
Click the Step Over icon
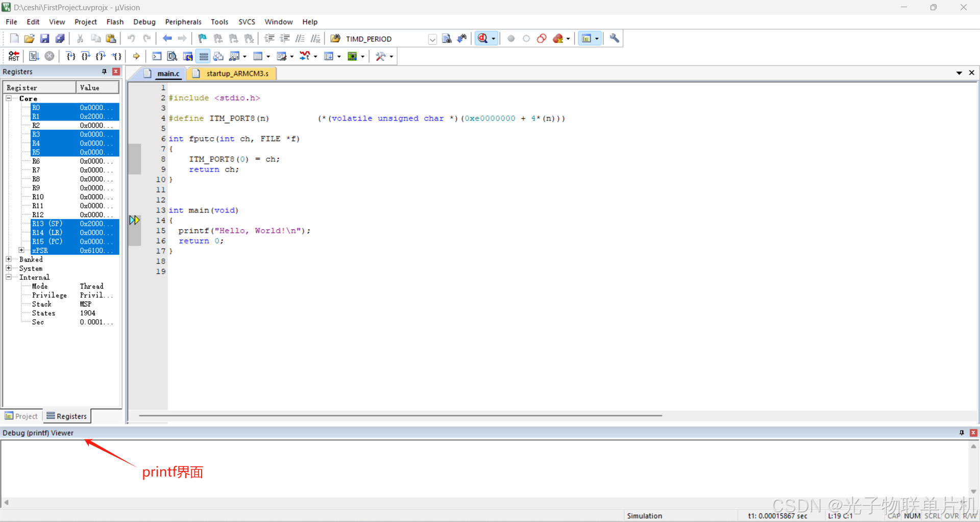click(86, 56)
